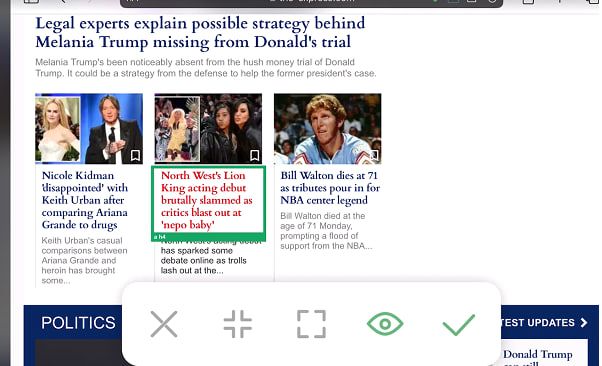Open Bill Walton dies at 71 headline
The image size is (602, 366).
(329, 188)
